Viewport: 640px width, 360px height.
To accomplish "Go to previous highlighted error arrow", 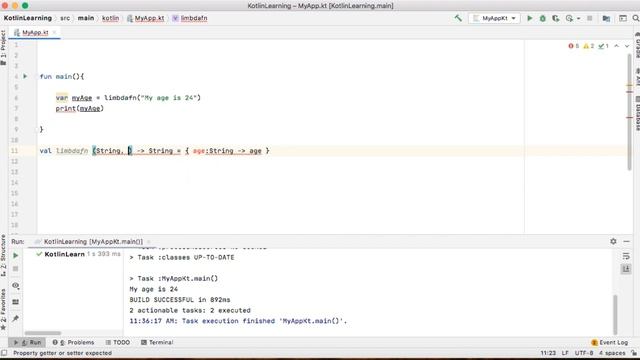I will tap(616, 46).
